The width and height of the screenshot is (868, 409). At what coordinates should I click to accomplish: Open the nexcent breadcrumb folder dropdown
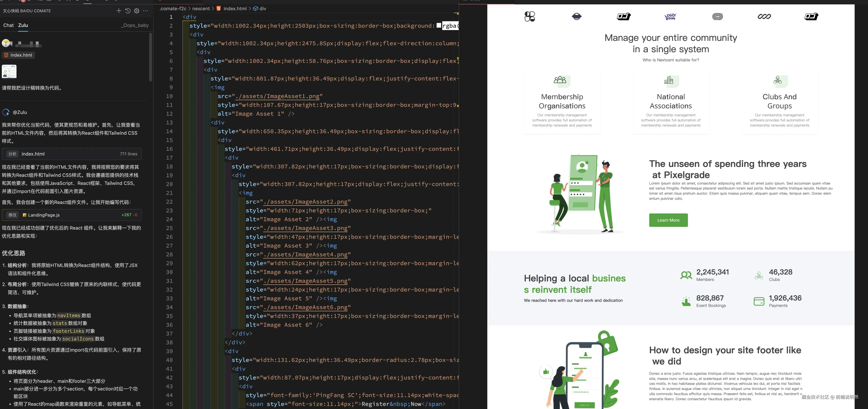(x=201, y=8)
